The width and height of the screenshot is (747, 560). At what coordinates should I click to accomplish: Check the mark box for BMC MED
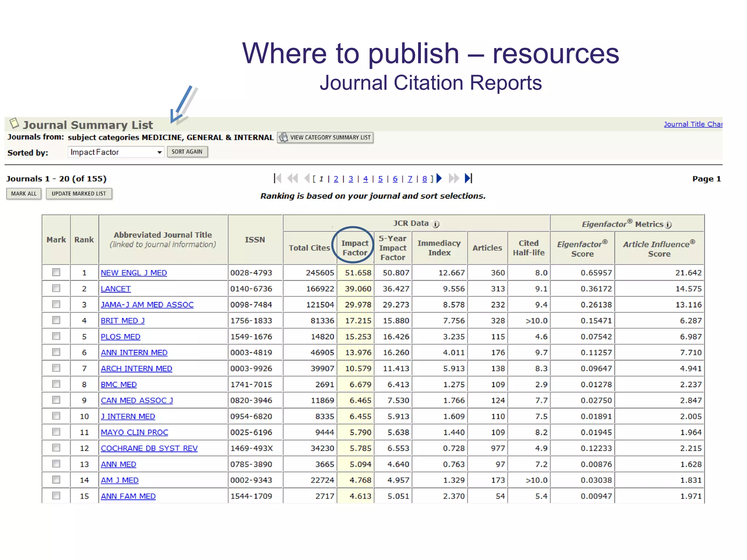coord(56,384)
